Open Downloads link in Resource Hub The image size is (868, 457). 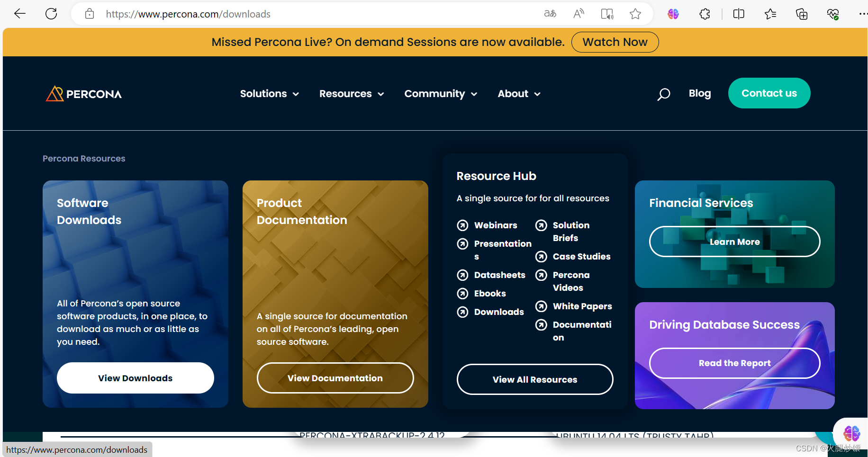pyautogui.click(x=499, y=312)
